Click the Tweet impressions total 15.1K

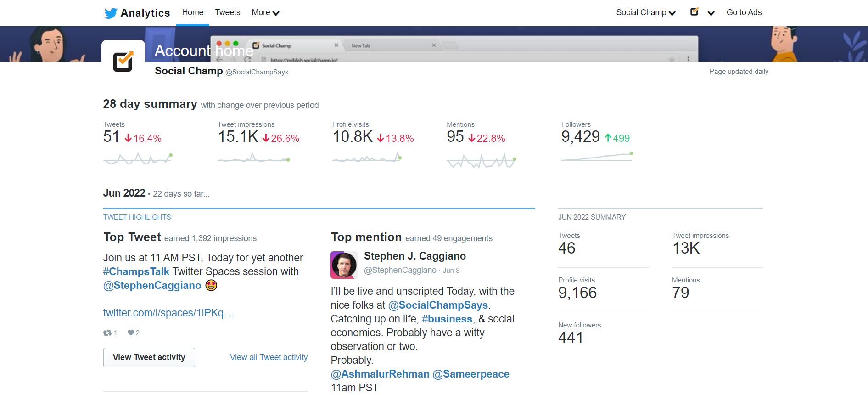tap(238, 136)
